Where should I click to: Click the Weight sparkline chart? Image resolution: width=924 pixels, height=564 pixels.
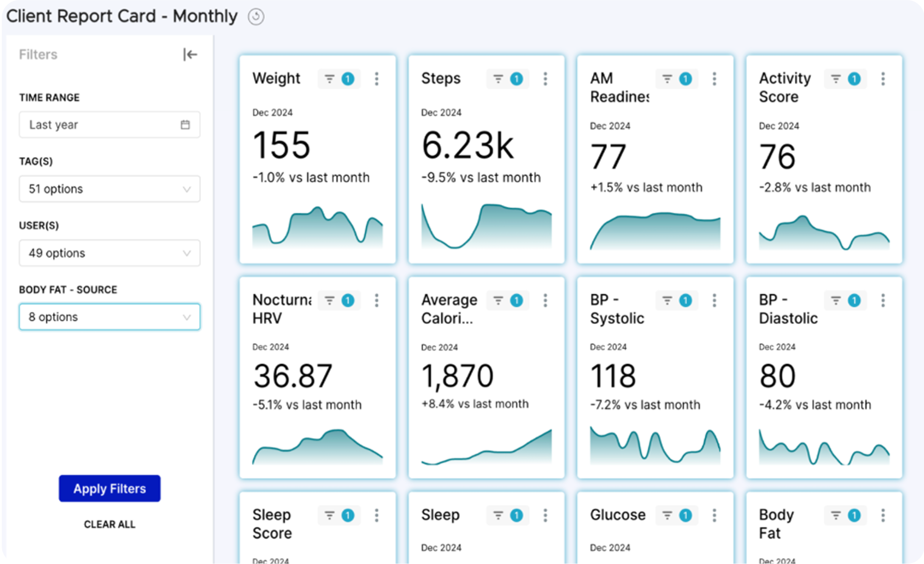[x=317, y=227]
